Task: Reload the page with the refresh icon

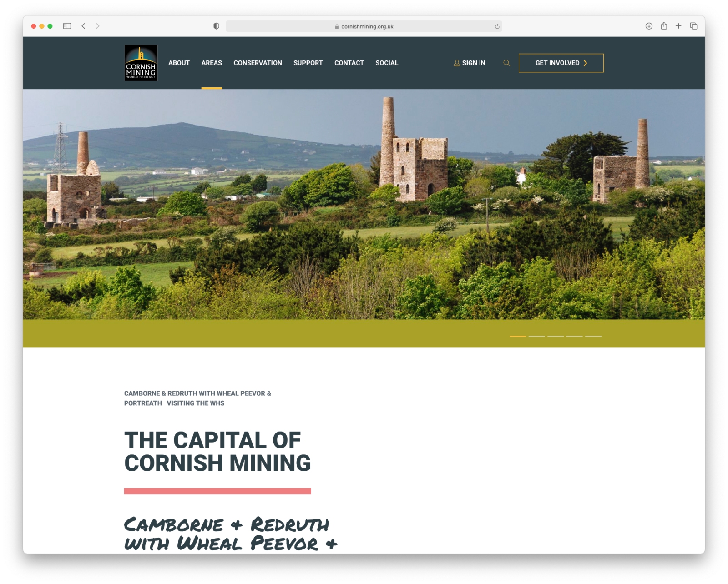Action: (497, 26)
